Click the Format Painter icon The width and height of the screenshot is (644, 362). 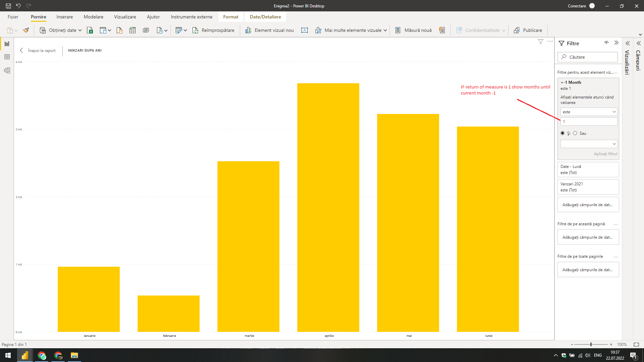point(26,30)
